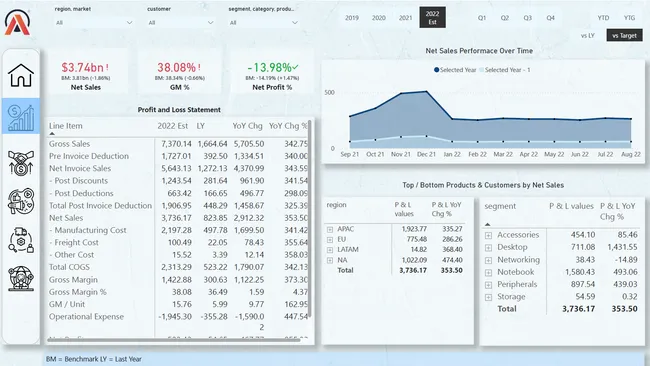Open the Marketing megaphone icon
This screenshot has height=366, width=650.
(x=21, y=201)
